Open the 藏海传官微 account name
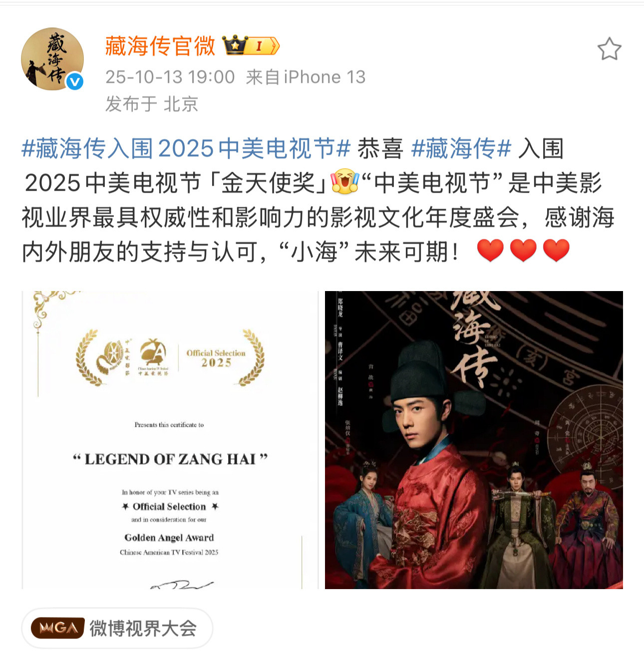This screenshot has height=657, width=644. tap(160, 46)
